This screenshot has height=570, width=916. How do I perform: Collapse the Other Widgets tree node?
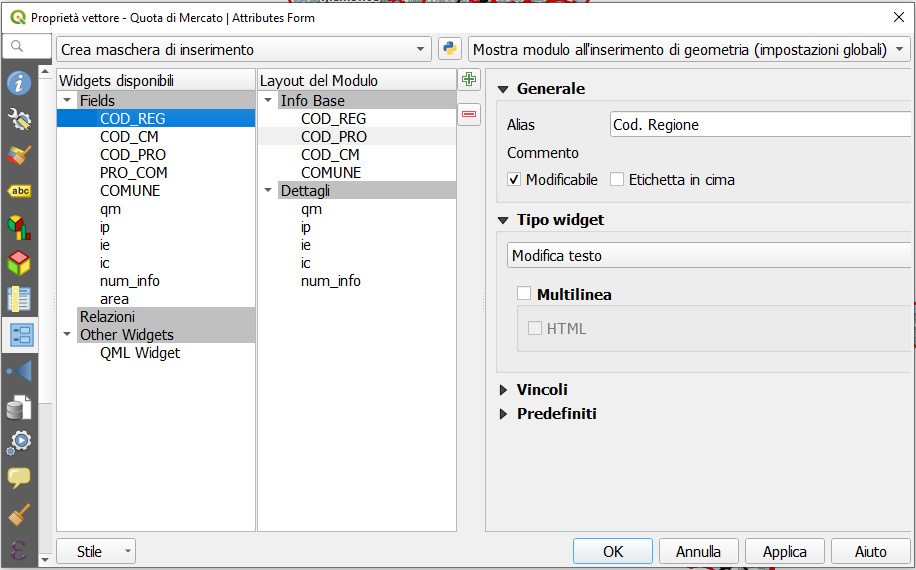[67, 335]
